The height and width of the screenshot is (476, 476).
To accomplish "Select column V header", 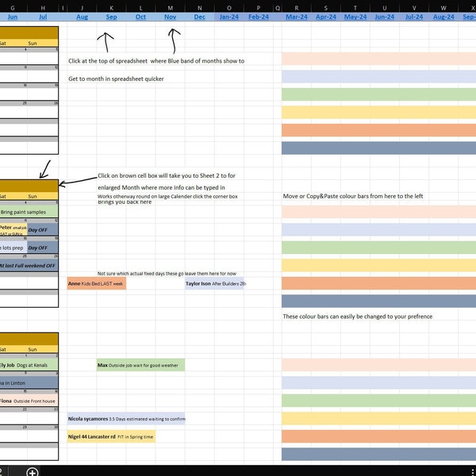I will pos(414,8).
